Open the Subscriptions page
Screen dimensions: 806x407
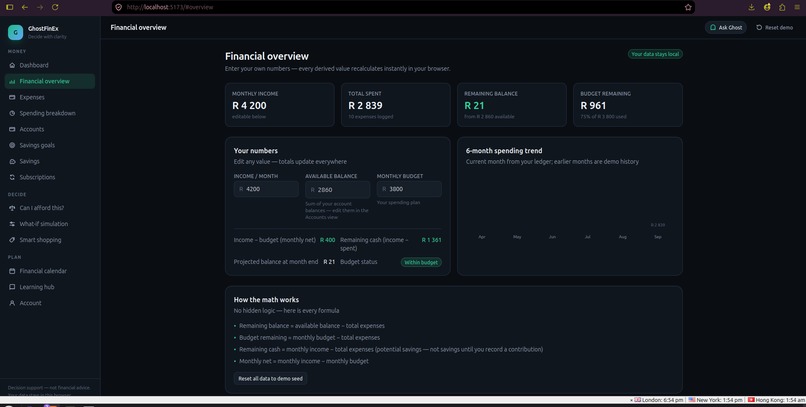pos(50,177)
